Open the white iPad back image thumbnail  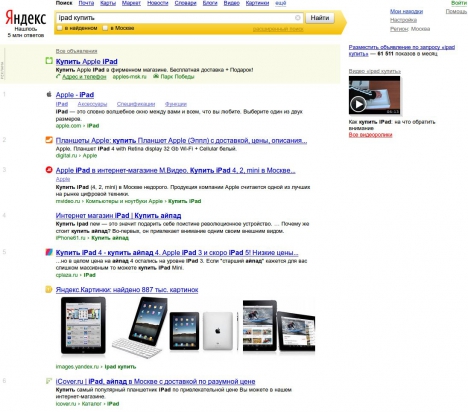[218, 330]
